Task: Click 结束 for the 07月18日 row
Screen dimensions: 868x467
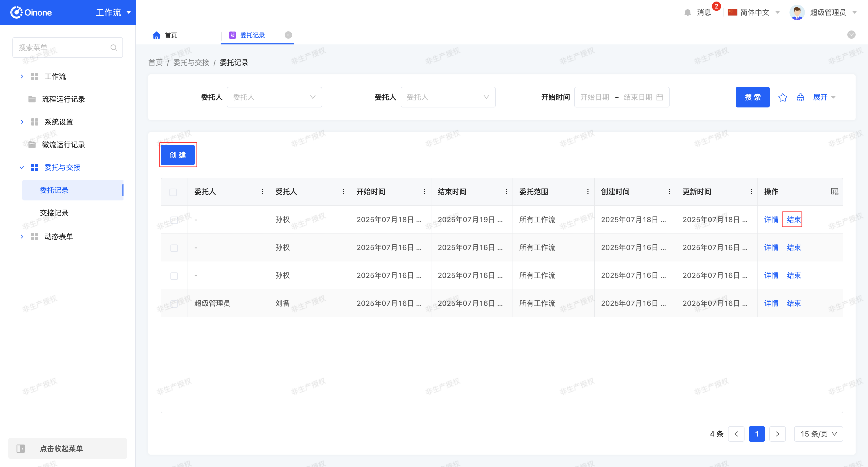Action: pyautogui.click(x=794, y=220)
